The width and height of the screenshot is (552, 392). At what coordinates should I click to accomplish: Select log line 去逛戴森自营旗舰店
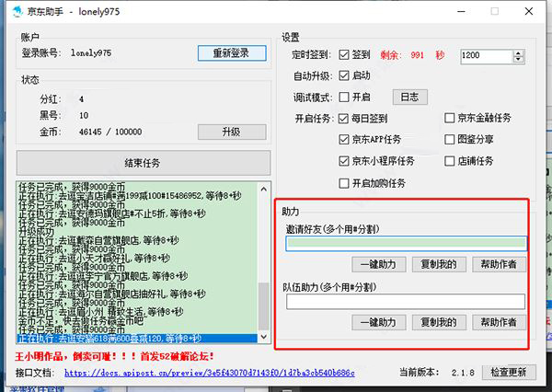click(98, 240)
